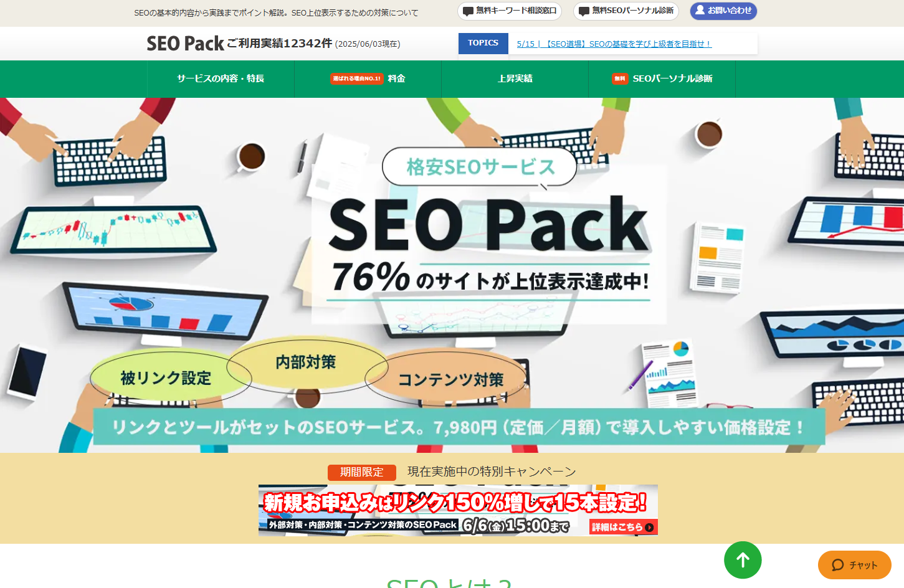904x588 pixels.
Task: Open the リンク150%増し campaign banner
Action: [x=458, y=510]
